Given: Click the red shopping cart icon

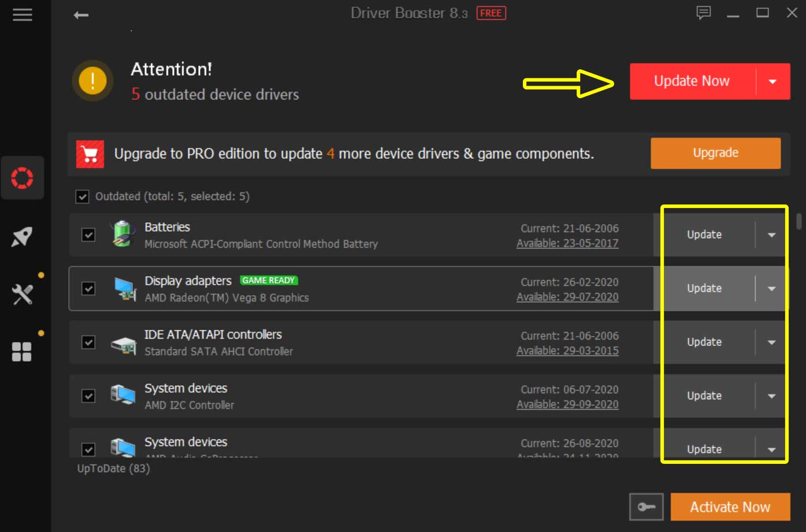Looking at the screenshot, I should pos(90,154).
